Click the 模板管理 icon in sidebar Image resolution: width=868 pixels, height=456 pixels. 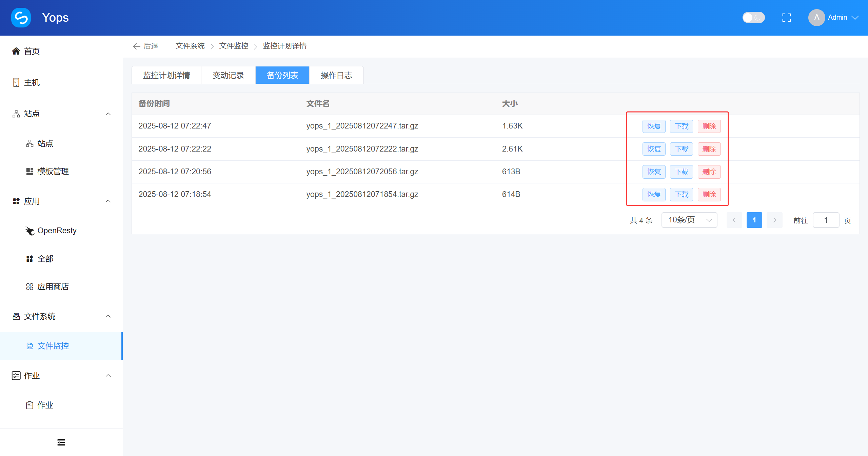[x=30, y=172]
